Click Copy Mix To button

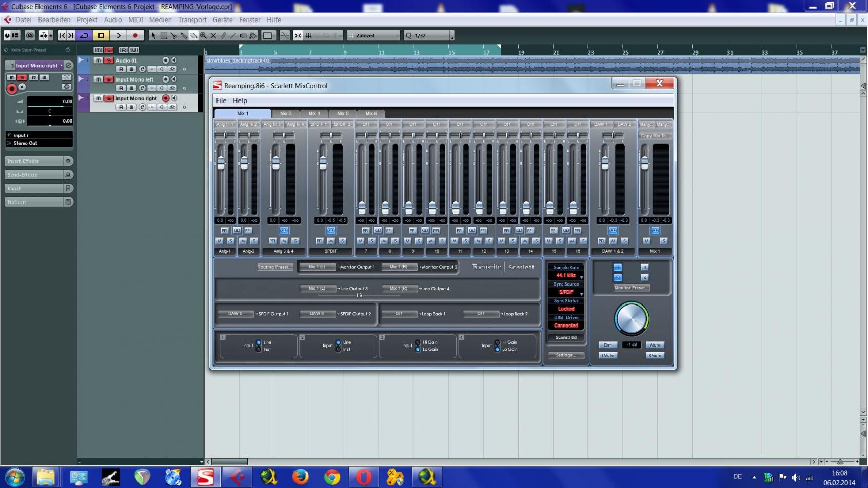click(655, 136)
